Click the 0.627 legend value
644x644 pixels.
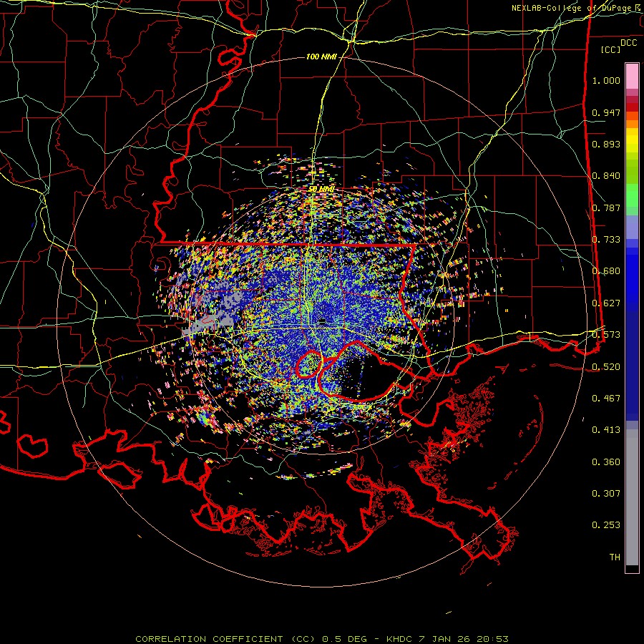(606, 303)
